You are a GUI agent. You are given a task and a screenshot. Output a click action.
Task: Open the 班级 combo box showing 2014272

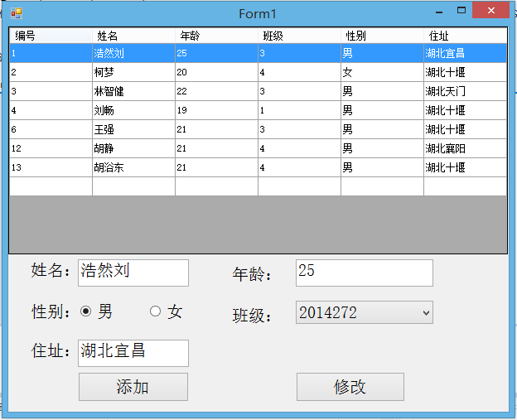pyautogui.click(x=365, y=312)
